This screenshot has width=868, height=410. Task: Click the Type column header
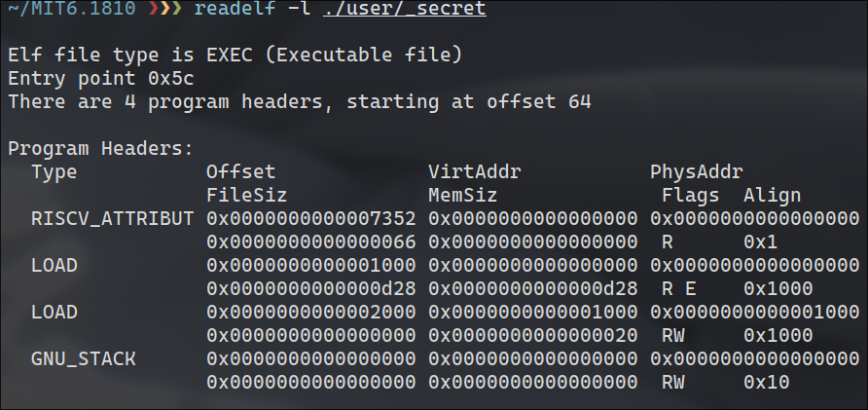click(54, 172)
